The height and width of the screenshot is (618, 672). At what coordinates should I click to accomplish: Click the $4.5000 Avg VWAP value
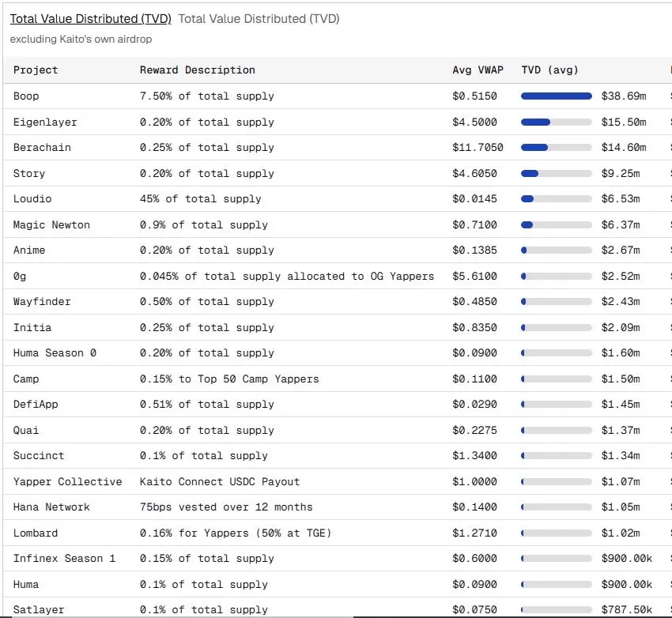pyautogui.click(x=475, y=122)
